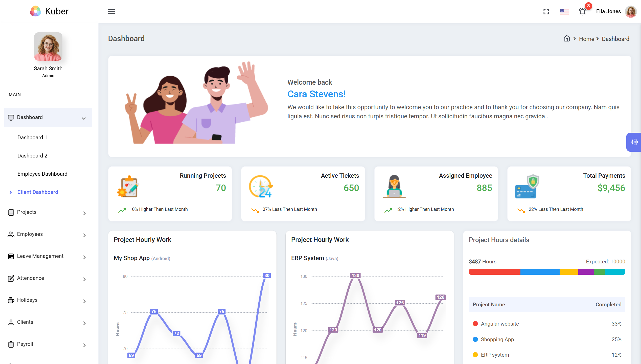Viewport: 641px width, 364px height.
Task: Select Employee Dashboard menu item
Action: [x=42, y=174]
